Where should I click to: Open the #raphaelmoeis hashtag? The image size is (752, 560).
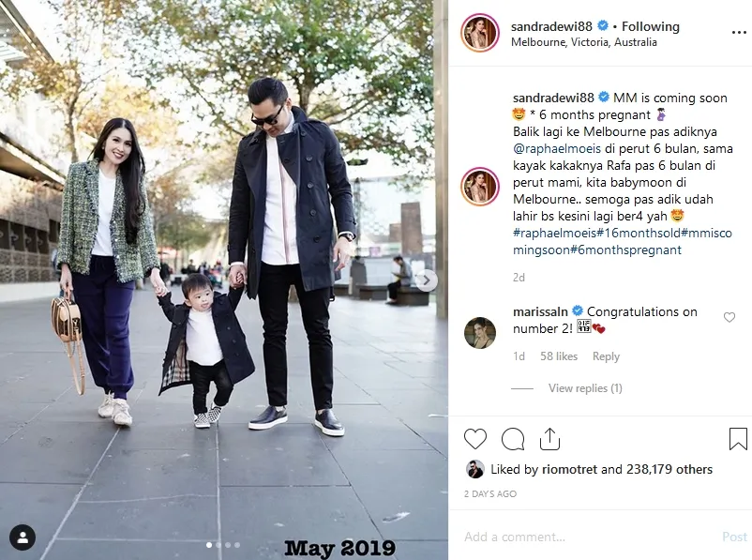coord(554,234)
